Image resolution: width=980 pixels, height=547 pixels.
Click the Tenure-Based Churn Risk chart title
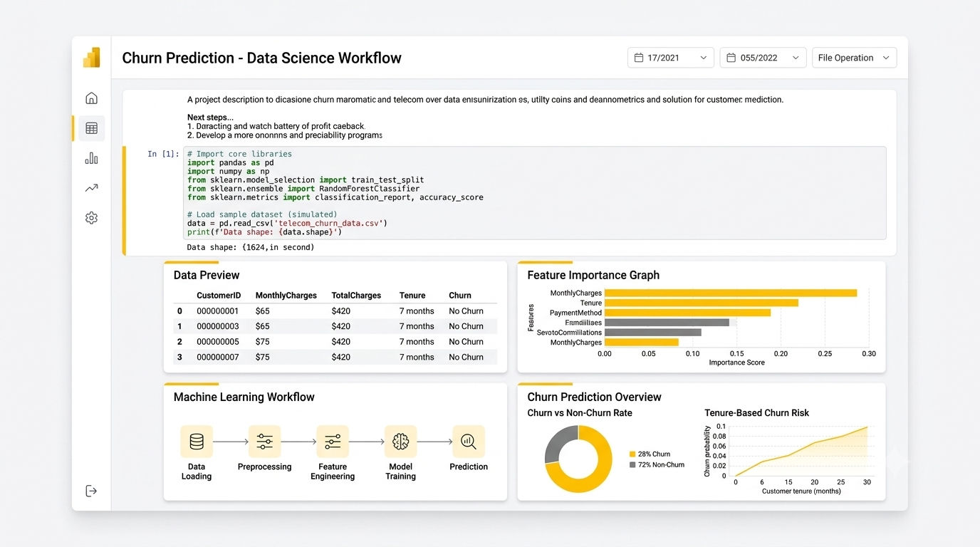pos(757,413)
